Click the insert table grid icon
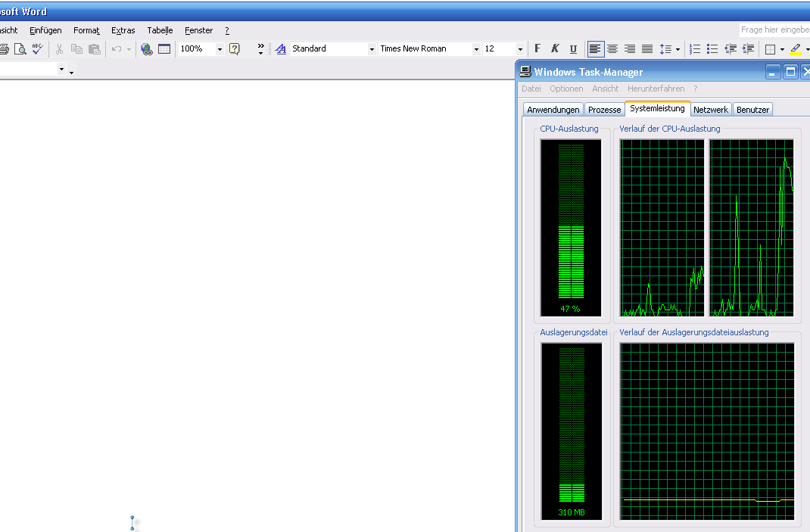Viewport: 810px width, 532px height. click(x=164, y=49)
